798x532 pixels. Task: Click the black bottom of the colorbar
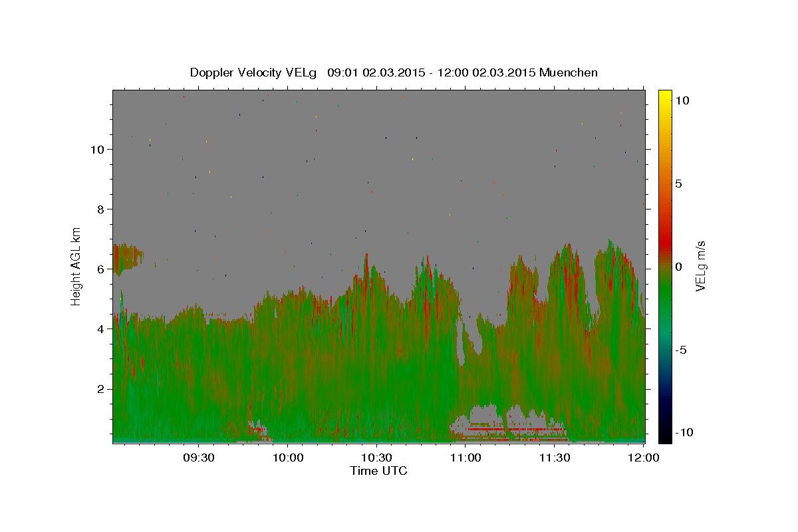[x=664, y=436]
